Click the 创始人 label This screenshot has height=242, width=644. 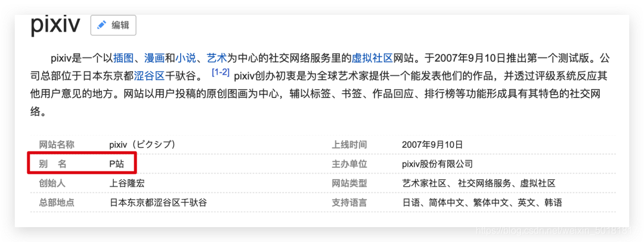[52, 183]
